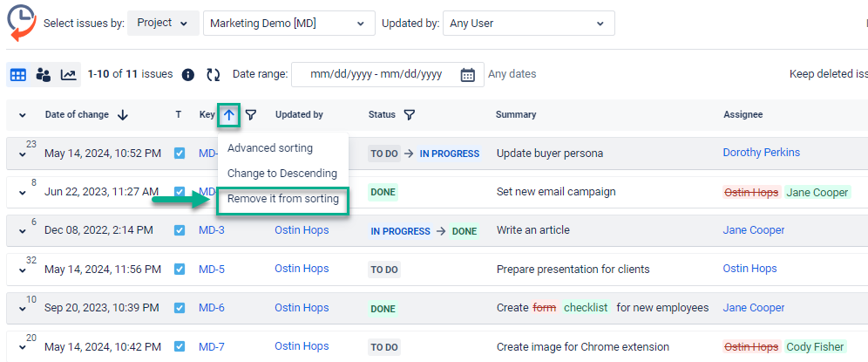Open the calendar icon in date range
This screenshot has width=868, height=362.
[x=468, y=75]
